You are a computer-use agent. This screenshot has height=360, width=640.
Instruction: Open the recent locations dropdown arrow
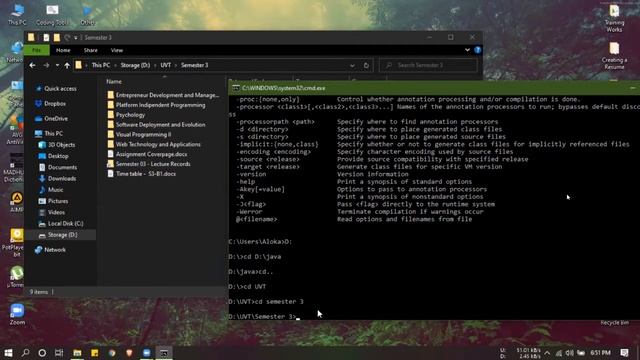pyautogui.click(x=57, y=65)
